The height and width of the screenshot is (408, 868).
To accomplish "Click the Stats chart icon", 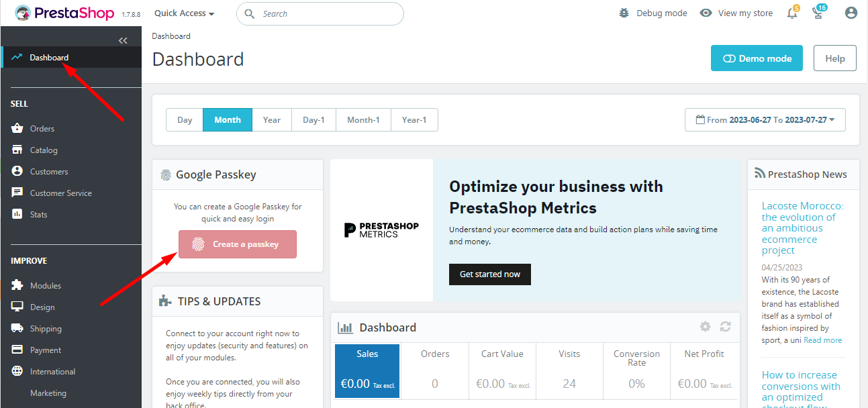I will (x=17, y=214).
